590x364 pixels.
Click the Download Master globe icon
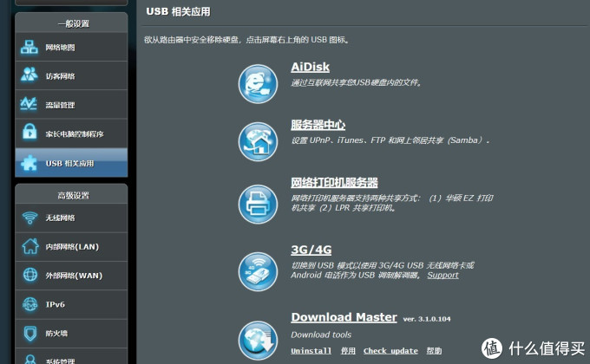(258, 341)
